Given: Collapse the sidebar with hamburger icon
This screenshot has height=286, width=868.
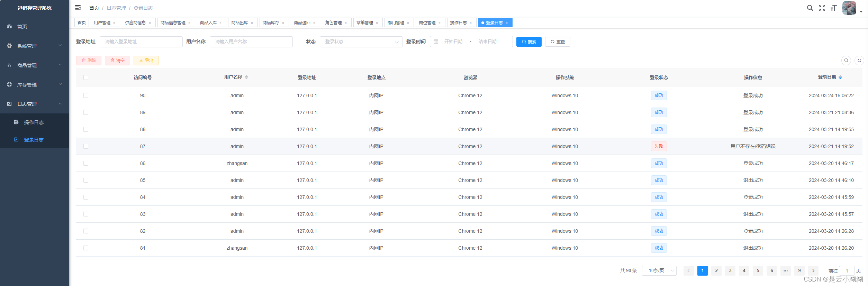Looking at the screenshot, I should [78, 8].
